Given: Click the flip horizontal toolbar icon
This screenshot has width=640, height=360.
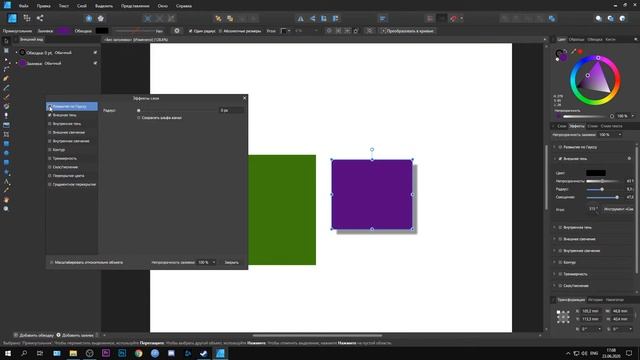Looking at the screenshot, I should tap(300, 18).
